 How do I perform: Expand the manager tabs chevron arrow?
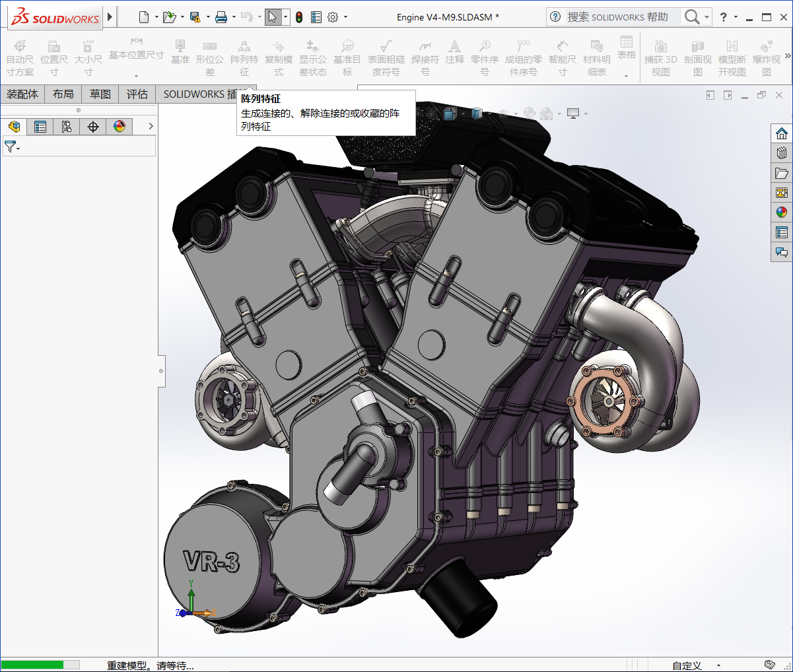(x=151, y=126)
